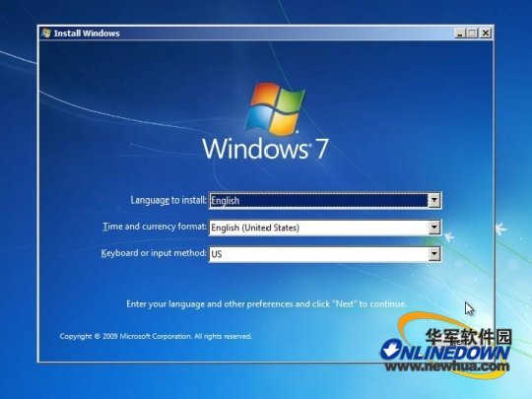Expand the Time and currency format dropdown arrow

point(434,228)
